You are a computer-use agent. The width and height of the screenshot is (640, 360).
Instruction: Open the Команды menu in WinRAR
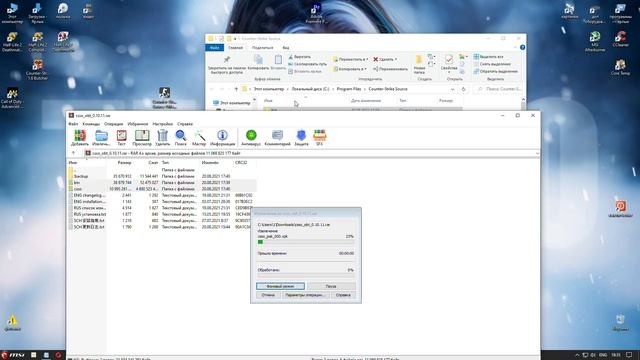click(x=91, y=124)
